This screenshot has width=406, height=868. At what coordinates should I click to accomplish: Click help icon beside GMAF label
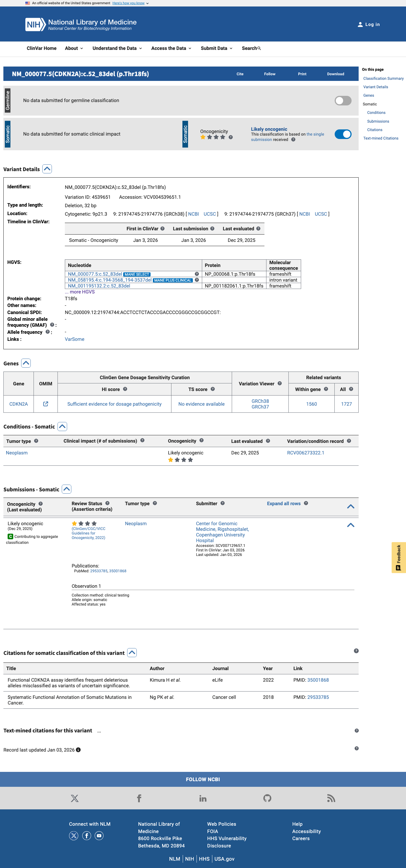[52, 325]
